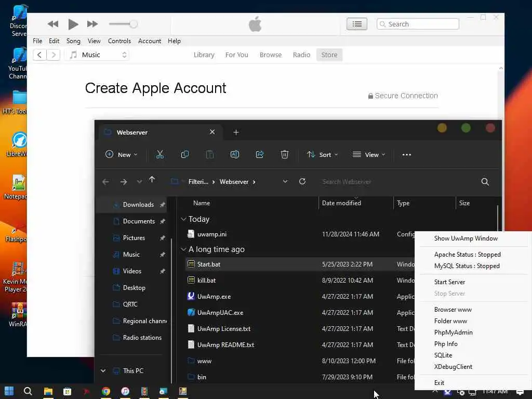Image resolution: width=532 pixels, height=399 pixels.
Task: Select the iTunes Store tab
Action: click(329, 55)
